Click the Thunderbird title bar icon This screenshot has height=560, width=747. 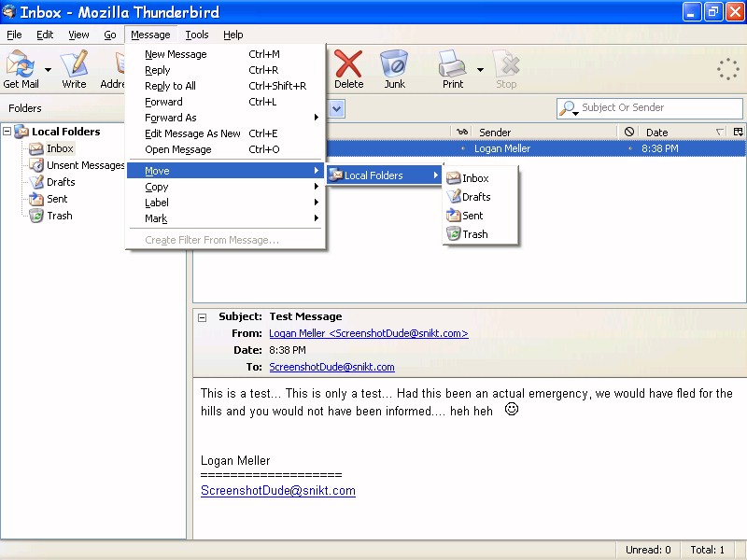coord(9,11)
